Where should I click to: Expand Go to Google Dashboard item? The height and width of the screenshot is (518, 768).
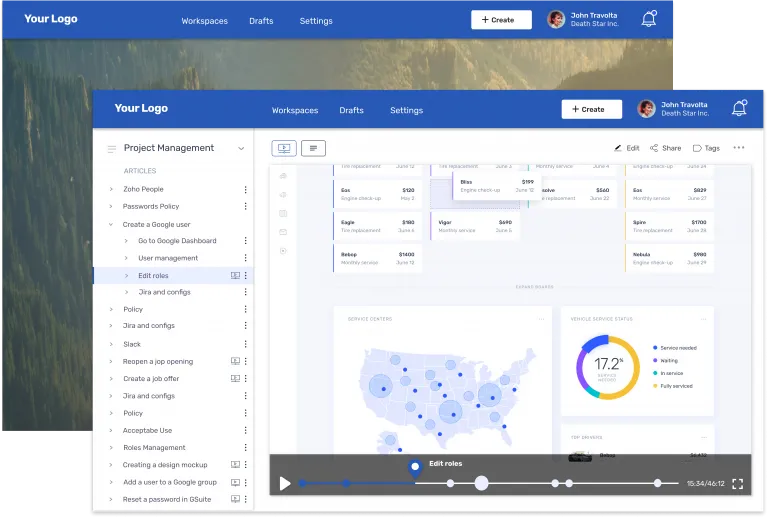tap(126, 240)
